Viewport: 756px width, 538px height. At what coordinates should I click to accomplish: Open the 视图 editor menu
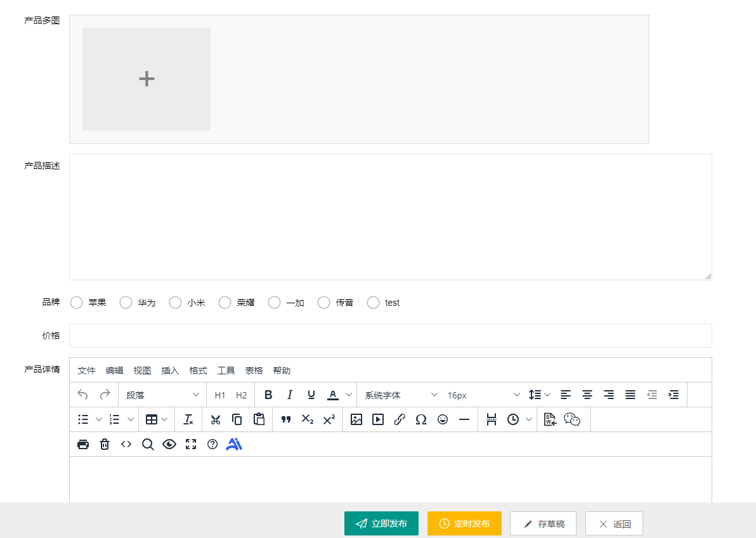click(142, 371)
